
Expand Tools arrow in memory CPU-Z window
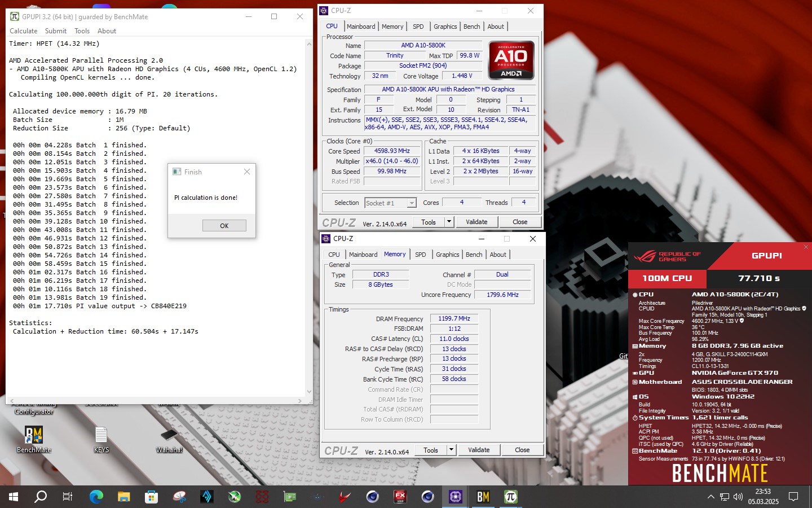pyautogui.click(x=452, y=450)
